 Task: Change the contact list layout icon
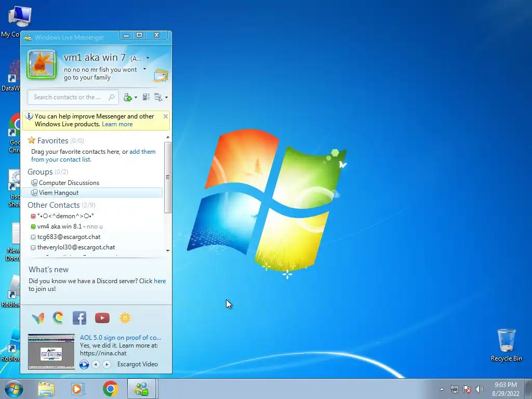click(x=146, y=97)
